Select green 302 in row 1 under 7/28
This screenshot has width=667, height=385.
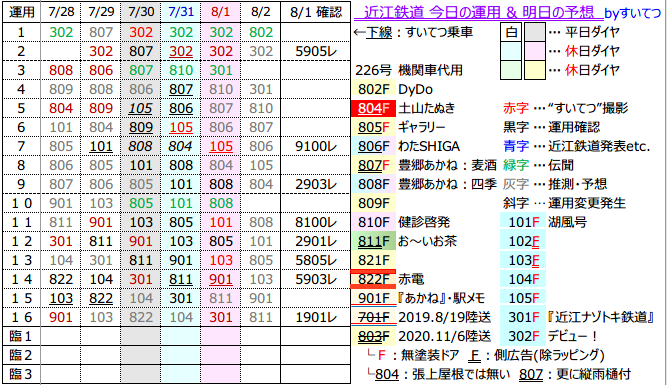click(61, 32)
